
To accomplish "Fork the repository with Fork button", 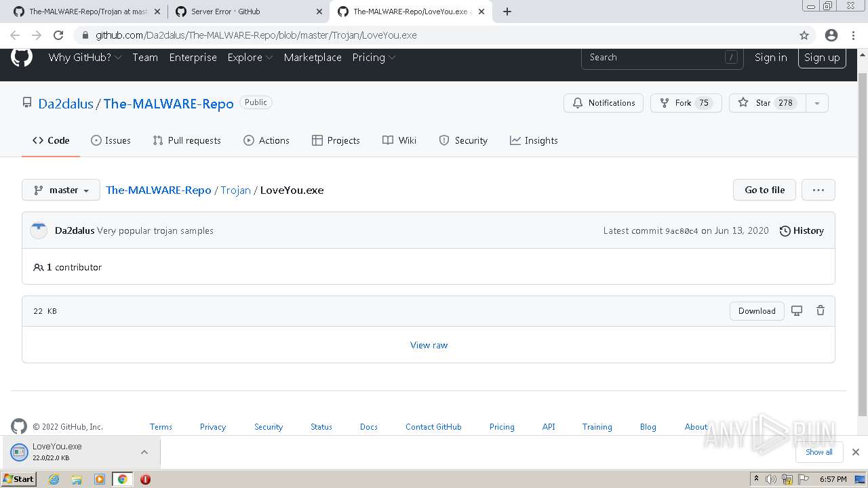I will tap(686, 103).
